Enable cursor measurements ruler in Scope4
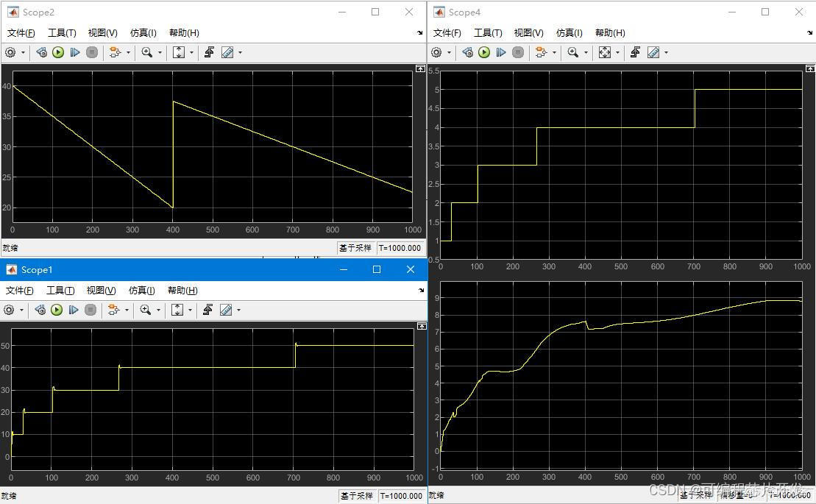The width and height of the screenshot is (816, 504). point(653,52)
